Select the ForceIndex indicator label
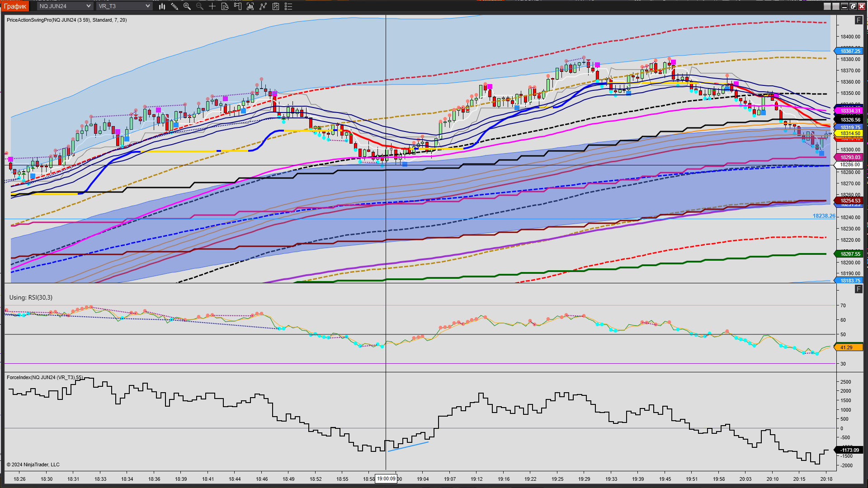The height and width of the screenshot is (488, 868). point(45,377)
